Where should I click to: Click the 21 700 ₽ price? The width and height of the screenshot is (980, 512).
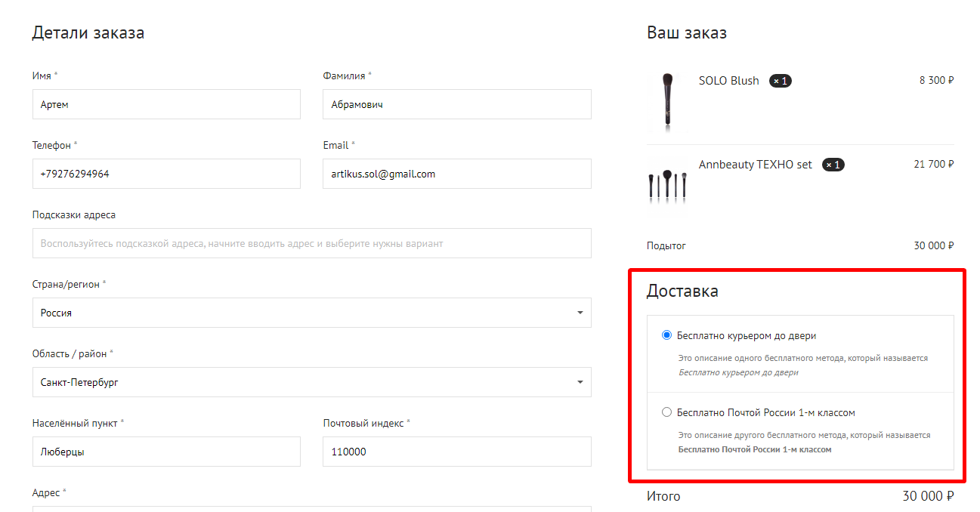point(934,164)
